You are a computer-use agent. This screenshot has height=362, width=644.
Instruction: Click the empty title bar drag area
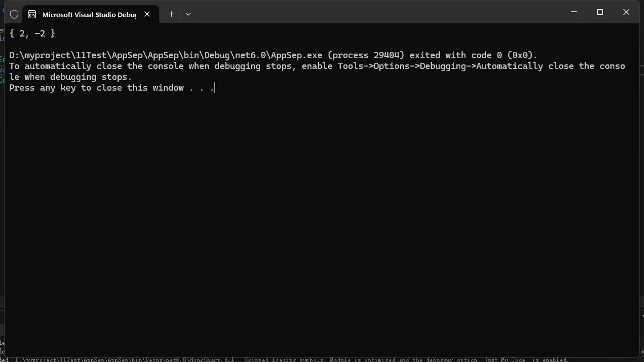[x=376, y=13]
